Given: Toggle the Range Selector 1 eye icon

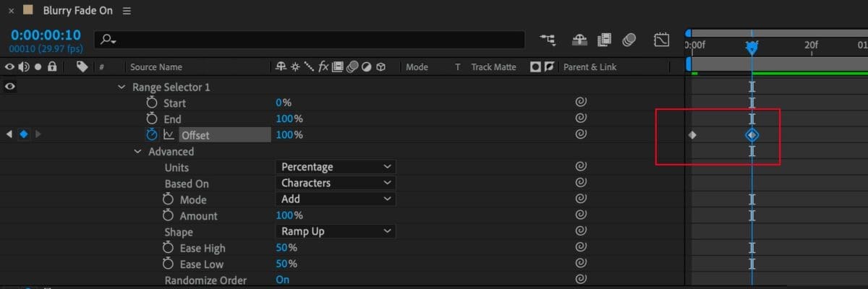Looking at the screenshot, I should click(x=10, y=87).
